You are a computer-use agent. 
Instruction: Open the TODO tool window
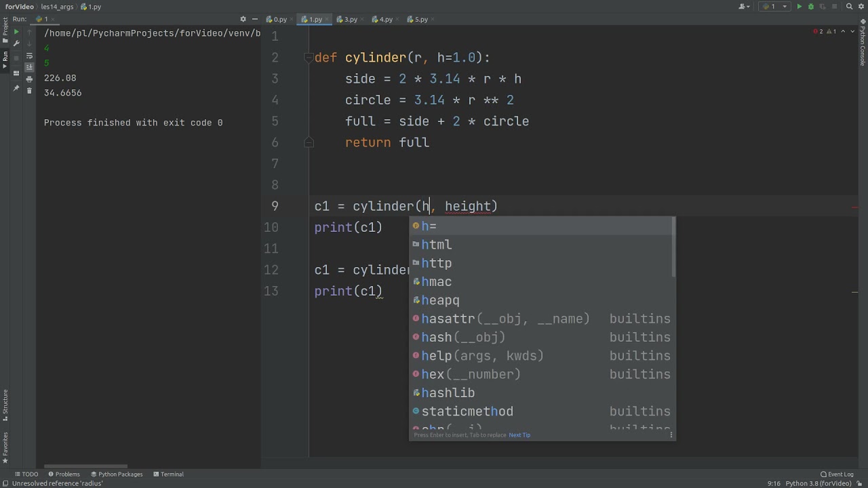tap(26, 474)
